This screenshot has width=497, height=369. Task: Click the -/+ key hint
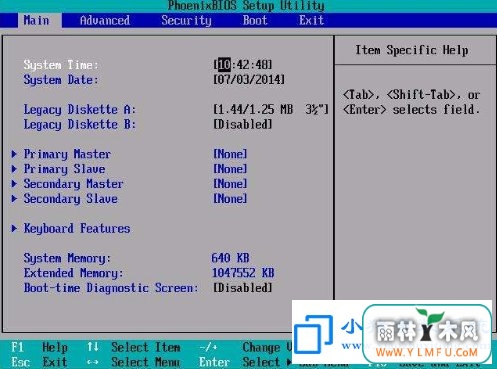[208, 347]
